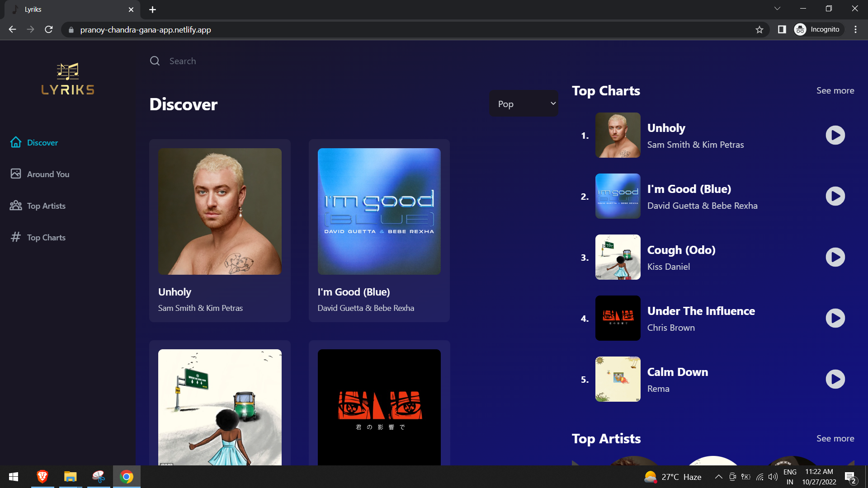Play Cough (Odo) by Kiss Daniel

tap(835, 257)
